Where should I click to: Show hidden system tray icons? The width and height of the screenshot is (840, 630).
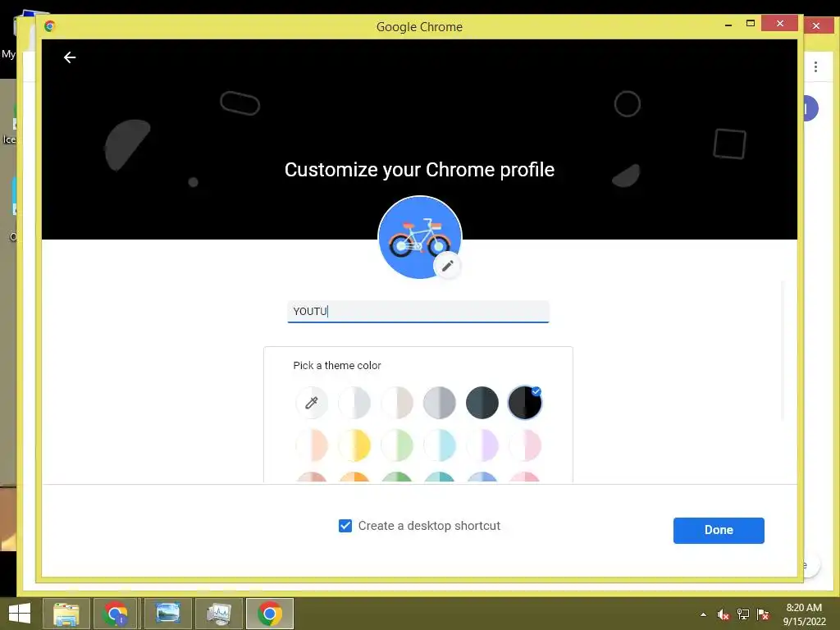pos(703,614)
